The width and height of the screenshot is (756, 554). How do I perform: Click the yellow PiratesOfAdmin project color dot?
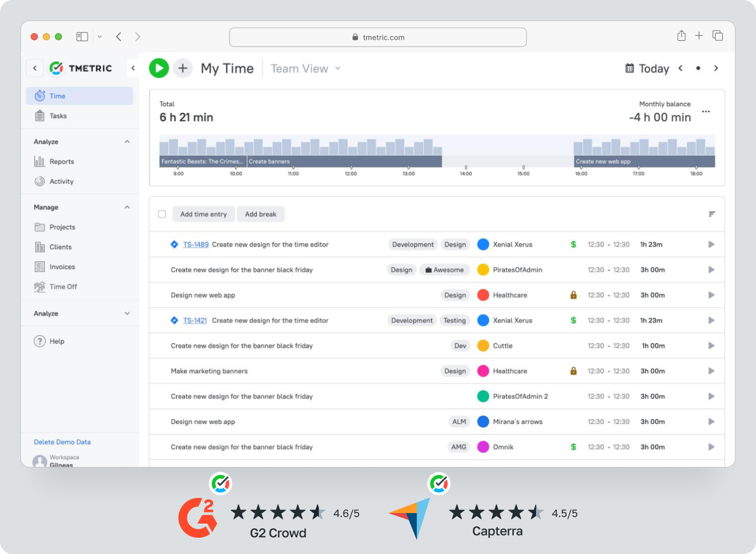(x=483, y=270)
